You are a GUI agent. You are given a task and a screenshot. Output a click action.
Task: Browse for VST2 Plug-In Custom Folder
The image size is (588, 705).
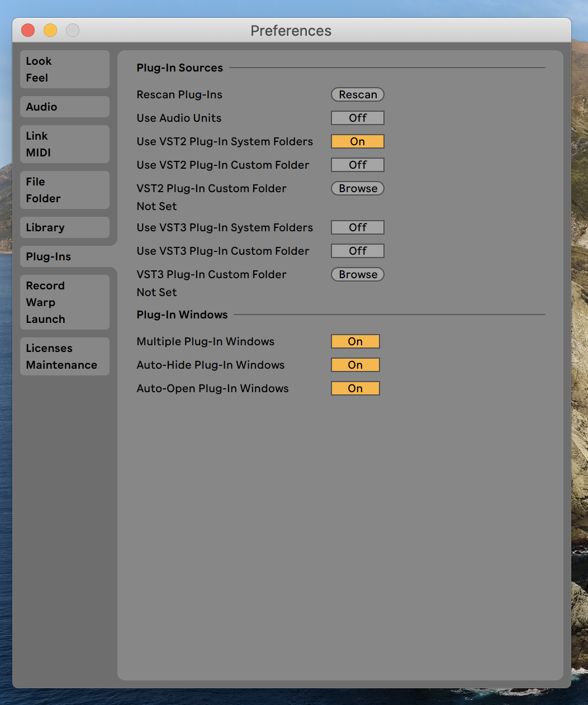coord(358,188)
